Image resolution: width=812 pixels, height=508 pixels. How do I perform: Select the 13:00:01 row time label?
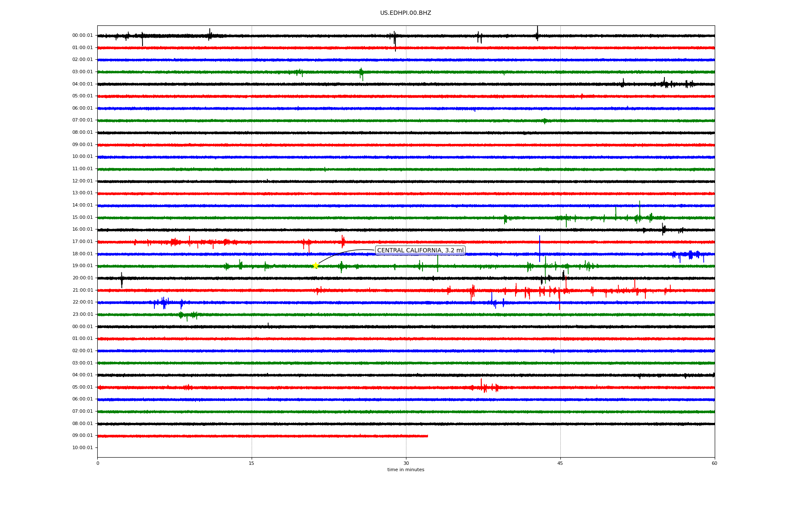[x=82, y=193]
